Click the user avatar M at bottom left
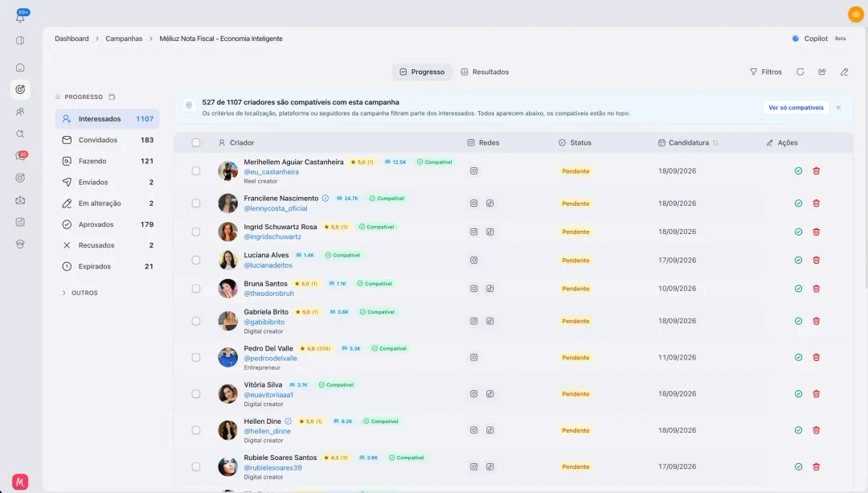868x493 pixels. [20, 482]
